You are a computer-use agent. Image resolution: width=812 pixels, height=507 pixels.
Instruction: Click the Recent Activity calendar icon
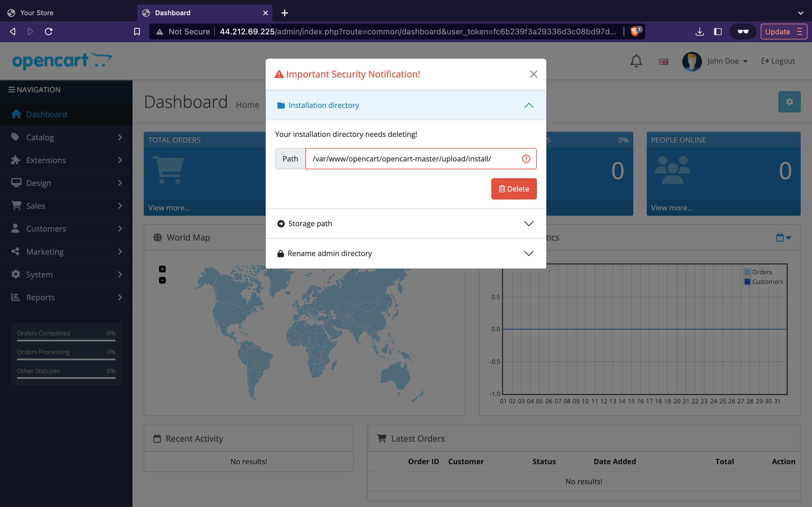click(157, 438)
